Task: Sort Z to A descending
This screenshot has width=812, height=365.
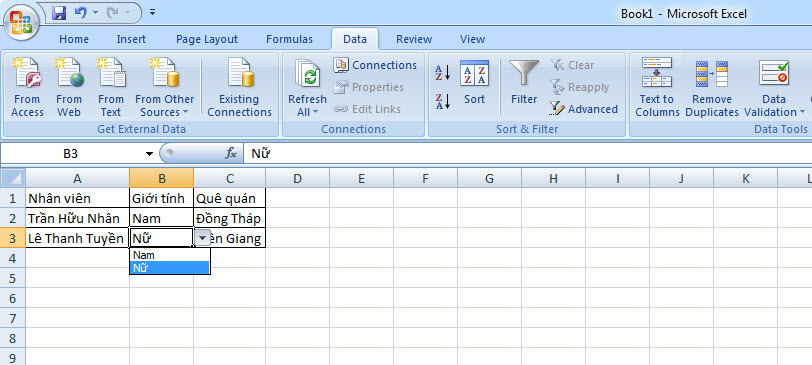Action: 443,101
